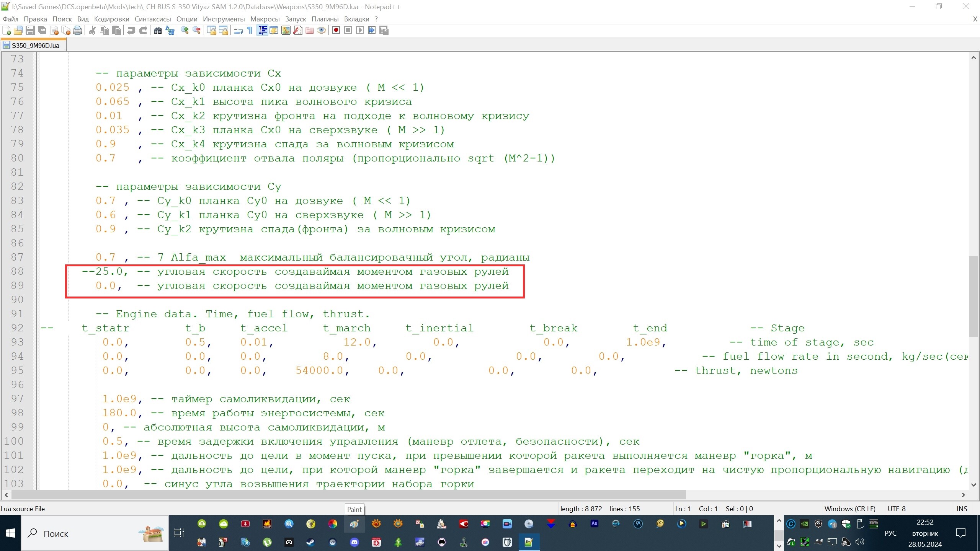Cut selection with the scissors icon

pos(92,30)
